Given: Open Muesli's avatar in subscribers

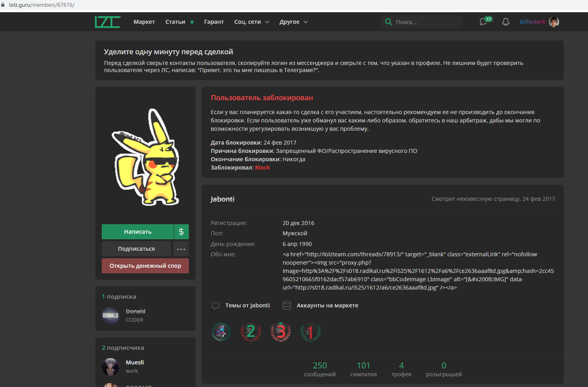Looking at the screenshot, I should click(110, 367).
